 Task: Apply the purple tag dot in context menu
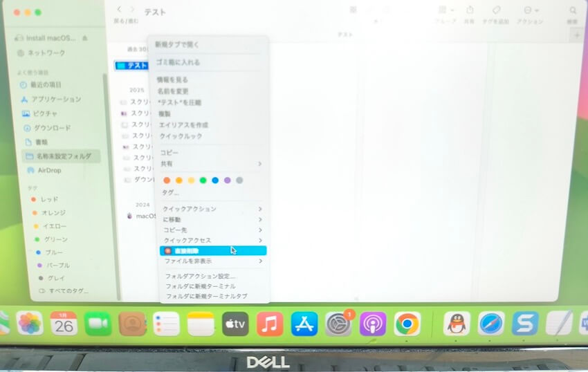click(x=228, y=180)
